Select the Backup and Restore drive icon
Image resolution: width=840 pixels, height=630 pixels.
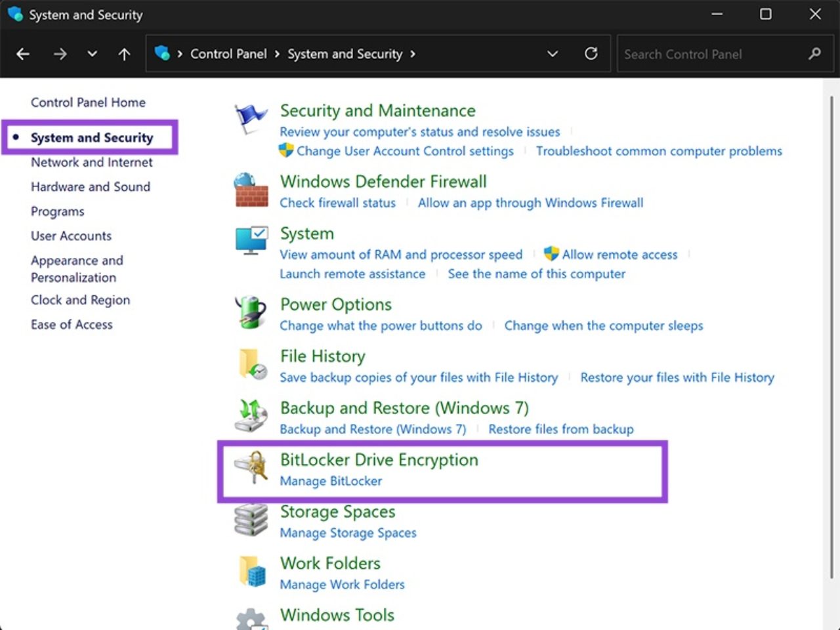point(251,417)
